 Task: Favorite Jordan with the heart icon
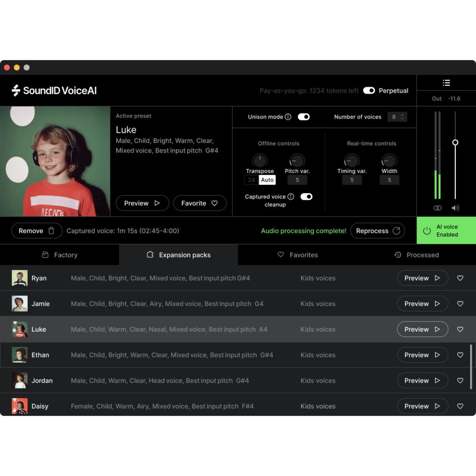460,380
